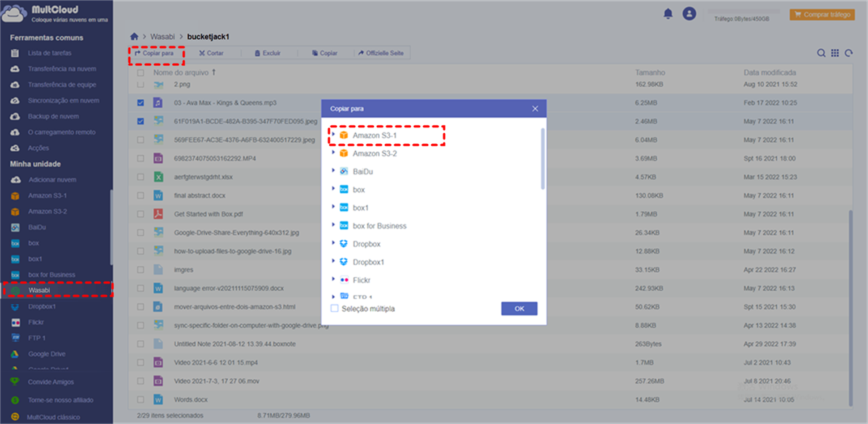Open notifications bell icon
The height and width of the screenshot is (424, 868).
pyautogui.click(x=668, y=13)
